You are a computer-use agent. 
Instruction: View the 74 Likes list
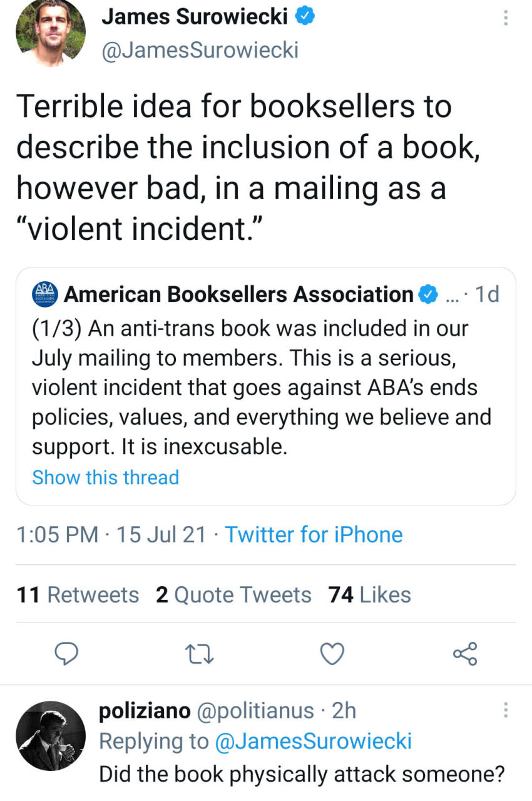tap(370, 594)
